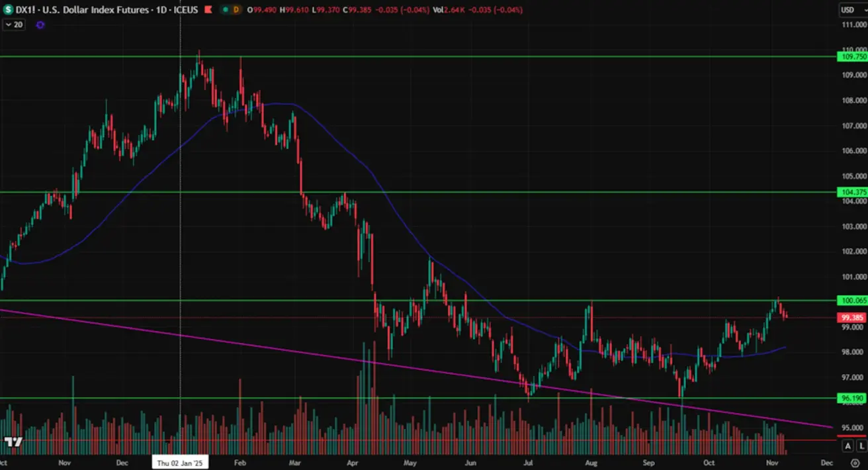Click the 109.750 green price label

[x=853, y=57]
